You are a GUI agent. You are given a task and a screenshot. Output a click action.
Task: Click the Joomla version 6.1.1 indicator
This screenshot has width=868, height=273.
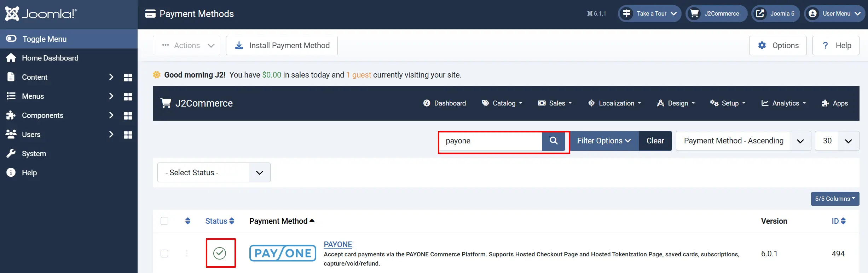(x=596, y=13)
